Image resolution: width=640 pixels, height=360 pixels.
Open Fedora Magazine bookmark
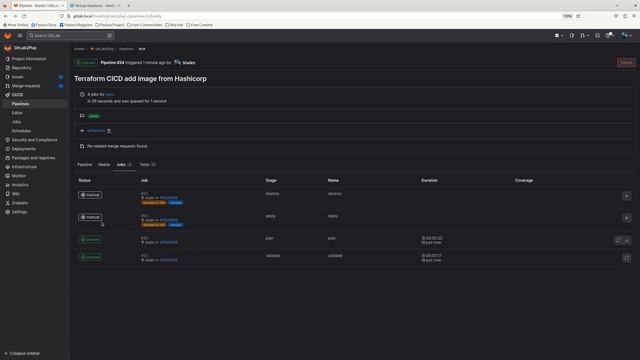(76, 25)
